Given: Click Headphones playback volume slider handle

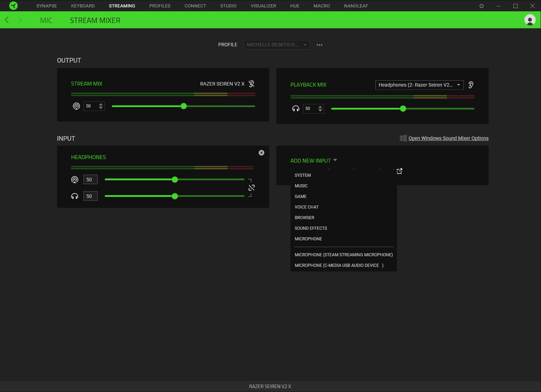Looking at the screenshot, I should point(175,196).
